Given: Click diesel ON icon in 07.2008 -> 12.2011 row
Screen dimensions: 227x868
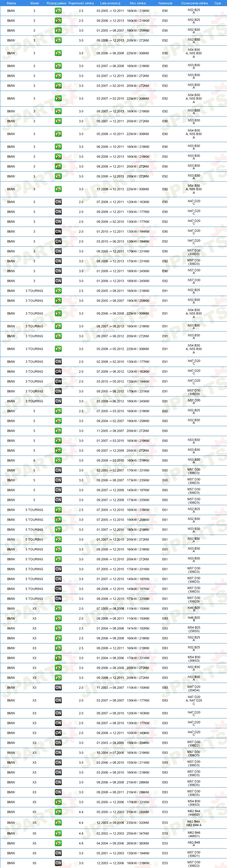Looking at the screenshot, I should [x=58, y=202].
